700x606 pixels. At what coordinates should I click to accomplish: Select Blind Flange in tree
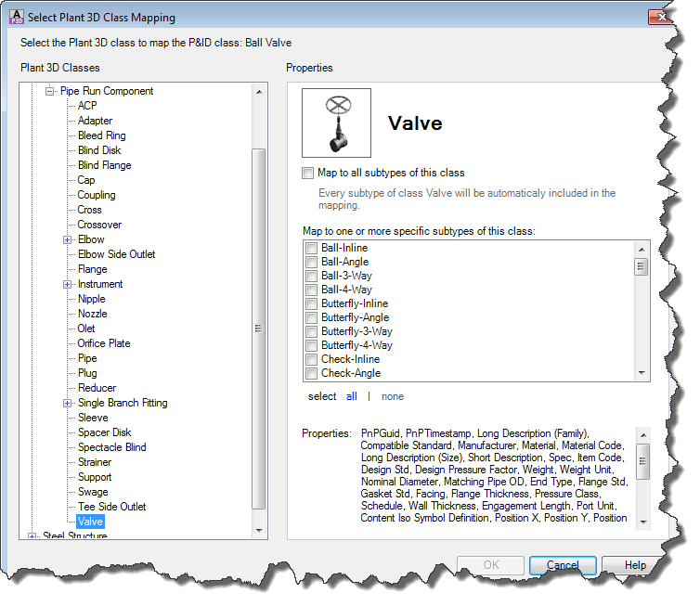coord(105,165)
